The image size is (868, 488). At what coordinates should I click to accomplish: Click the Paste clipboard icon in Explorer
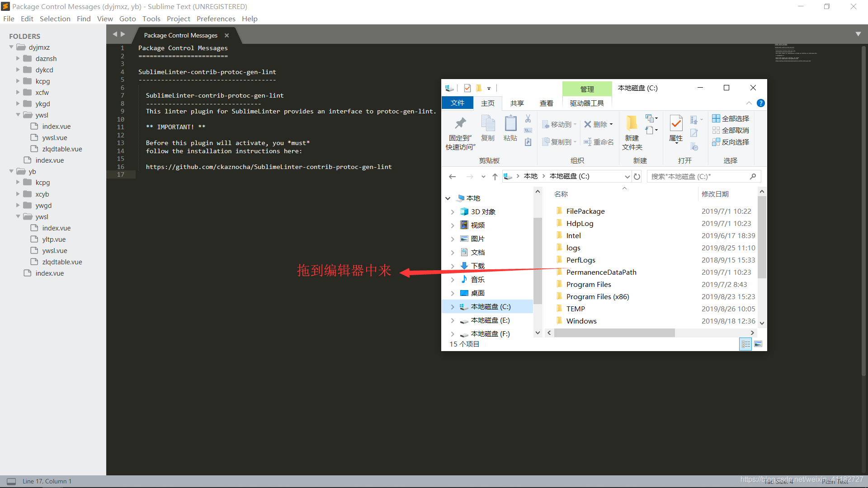point(510,123)
